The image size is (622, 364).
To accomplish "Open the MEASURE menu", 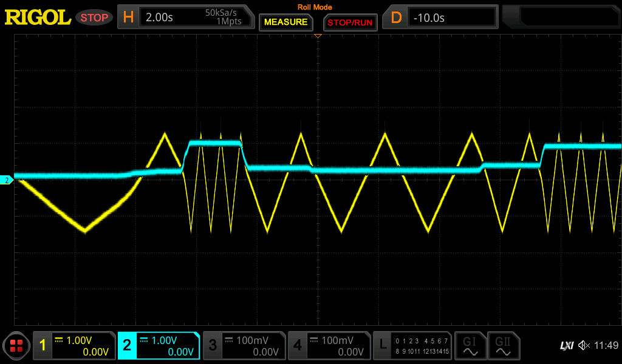I will pos(285,22).
